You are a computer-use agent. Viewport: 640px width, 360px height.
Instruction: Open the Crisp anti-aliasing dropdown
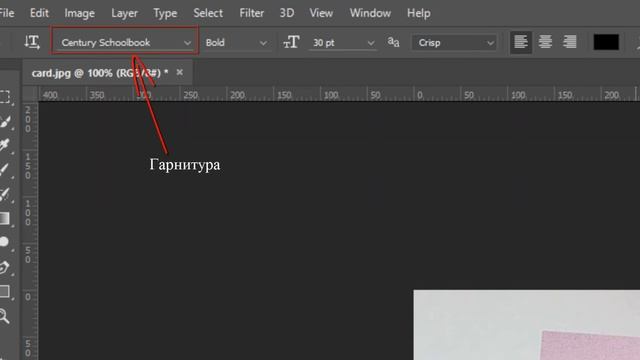(454, 42)
